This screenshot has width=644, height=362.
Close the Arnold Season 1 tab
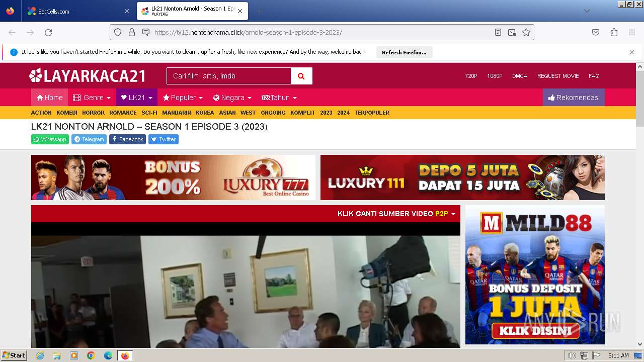point(240,11)
